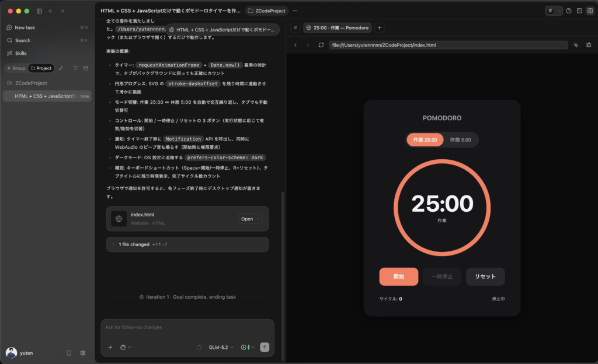Open the settings gear icon

coord(83,353)
